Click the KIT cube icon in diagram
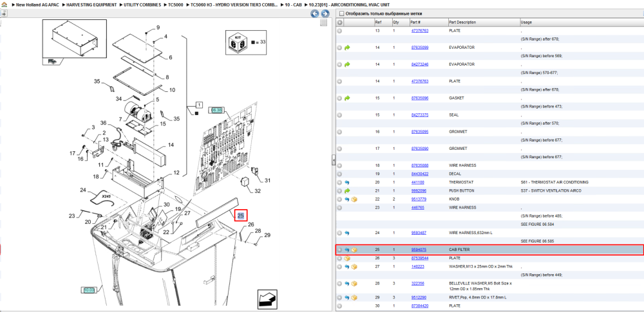This screenshot has width=644, height=312. [x=238, y=42]
